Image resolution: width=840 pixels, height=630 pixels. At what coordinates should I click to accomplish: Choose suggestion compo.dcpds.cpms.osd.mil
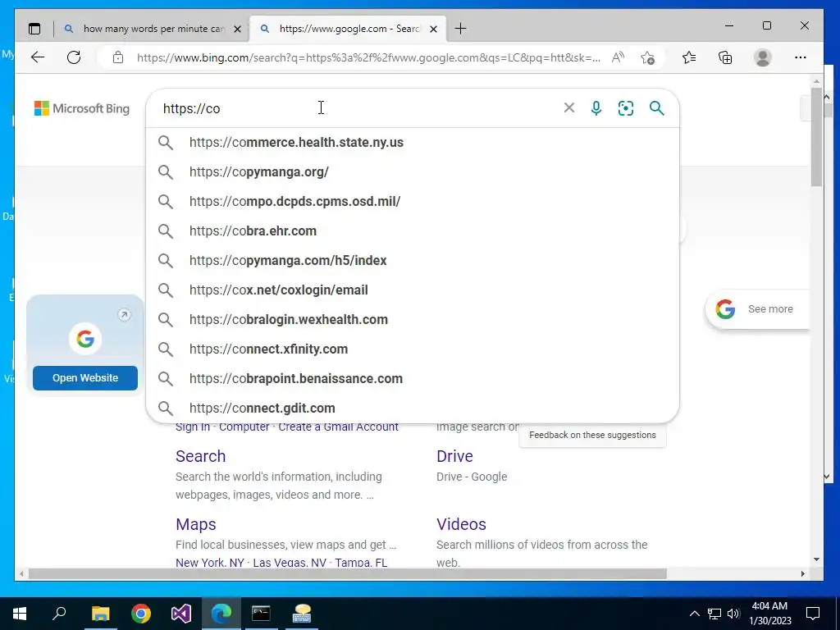[413, 202]
